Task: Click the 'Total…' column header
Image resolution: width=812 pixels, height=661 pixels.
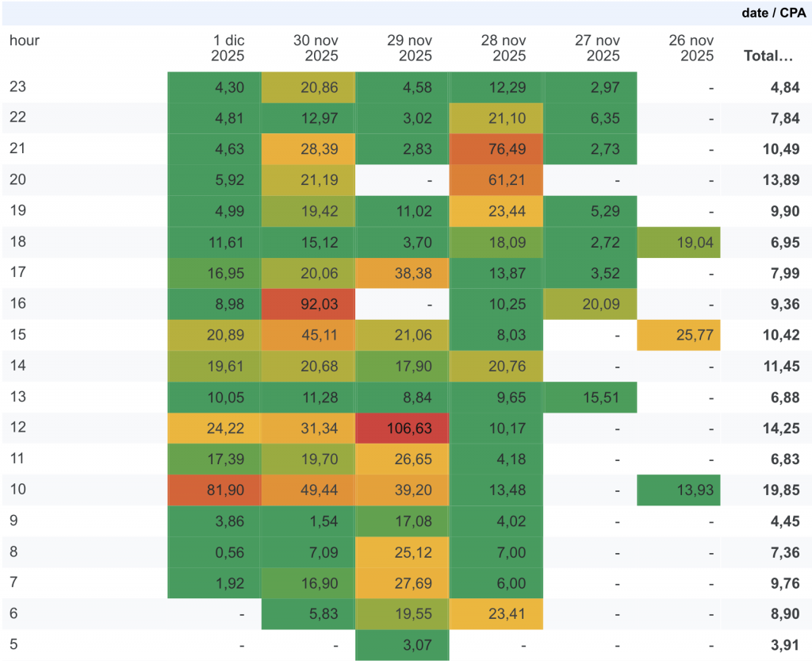Action: pos(768,56)
